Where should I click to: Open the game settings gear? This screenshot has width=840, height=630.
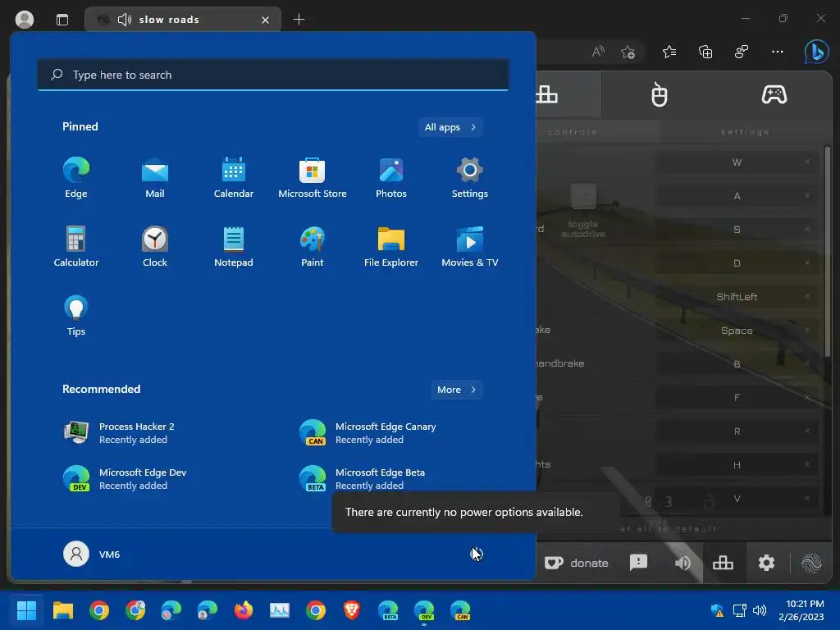[767, 563]
